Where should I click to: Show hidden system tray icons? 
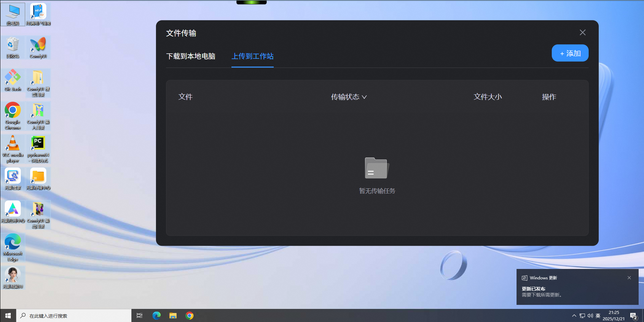[574, 316]
